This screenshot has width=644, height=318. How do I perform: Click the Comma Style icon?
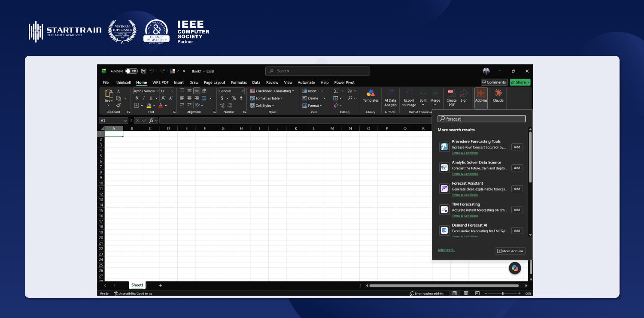(x=241, y=98)
